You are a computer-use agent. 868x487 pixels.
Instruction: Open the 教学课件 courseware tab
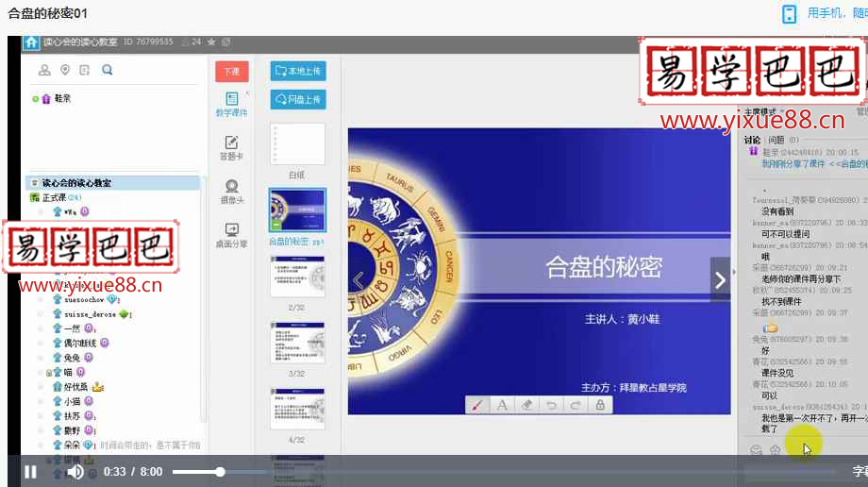point(231,104)
